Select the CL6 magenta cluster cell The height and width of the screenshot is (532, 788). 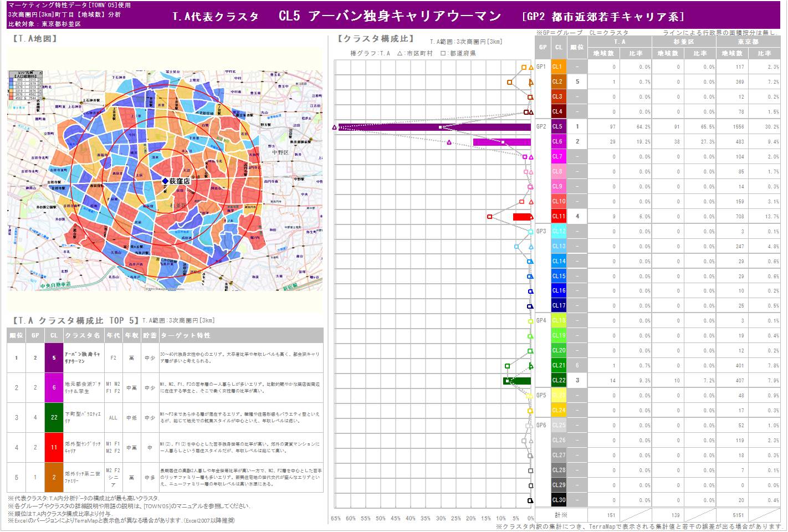pyautogui.click(x=559, y=141)
